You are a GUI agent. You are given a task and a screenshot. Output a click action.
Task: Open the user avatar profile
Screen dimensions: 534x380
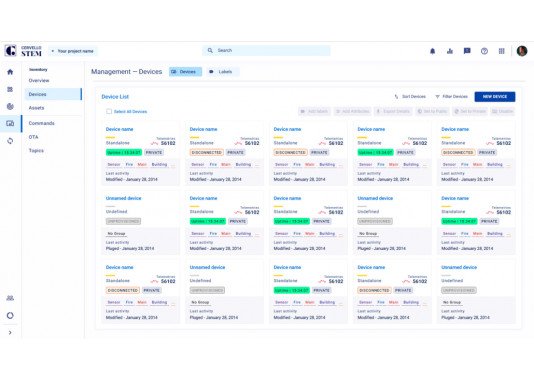(x=522, y=51)
